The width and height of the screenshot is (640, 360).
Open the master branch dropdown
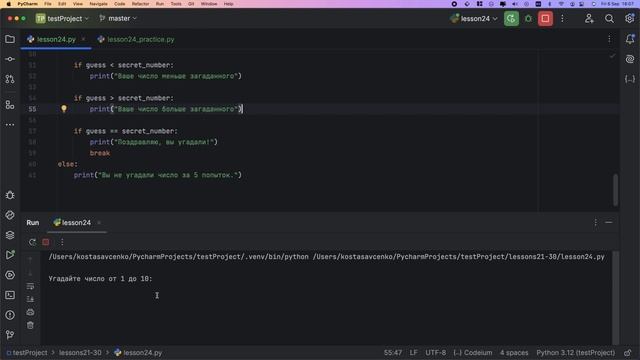(118, 19)
